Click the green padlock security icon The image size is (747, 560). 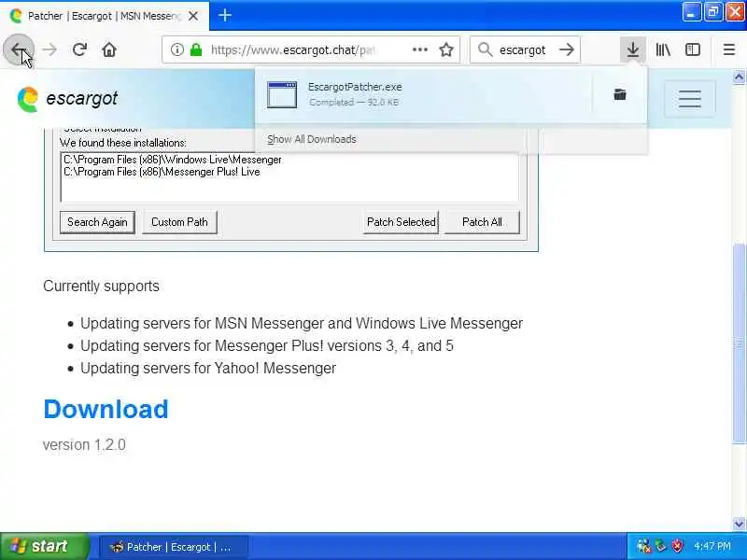(x=196, y=49)
